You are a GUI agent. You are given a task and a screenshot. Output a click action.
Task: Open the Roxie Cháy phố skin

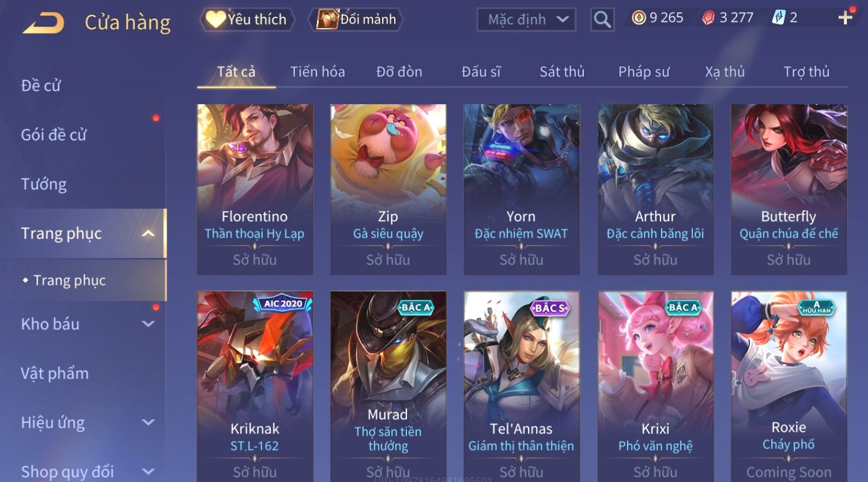point(788,386)
